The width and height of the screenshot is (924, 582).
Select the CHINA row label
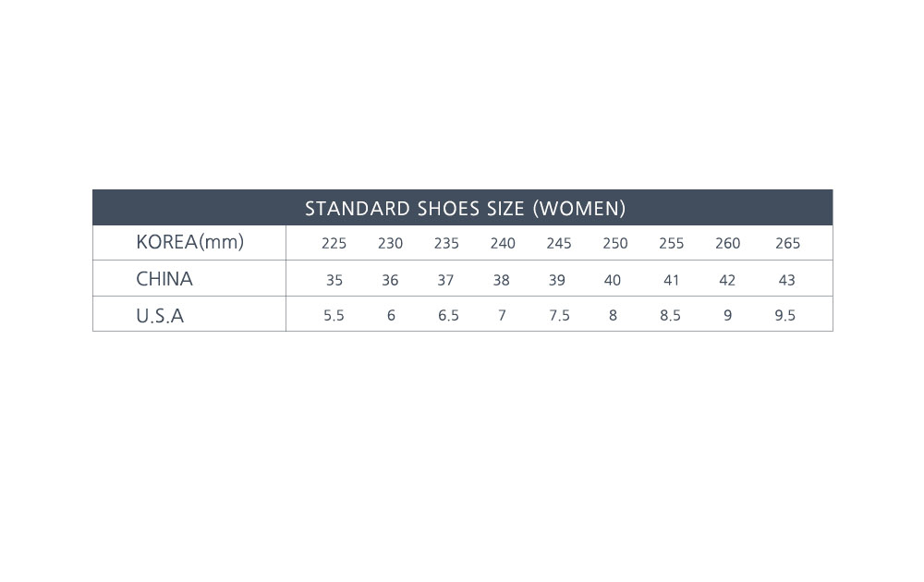[164, 279]
